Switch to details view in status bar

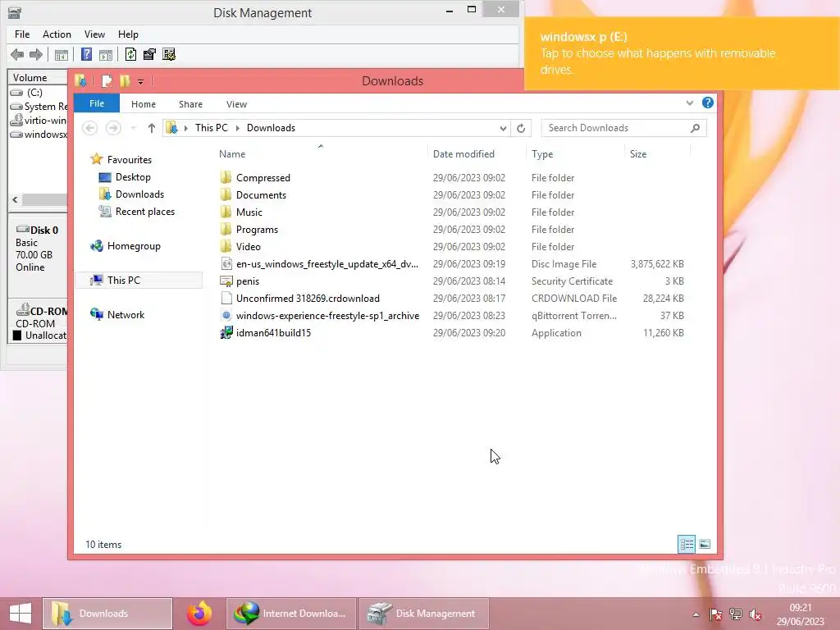coord(687,545)
